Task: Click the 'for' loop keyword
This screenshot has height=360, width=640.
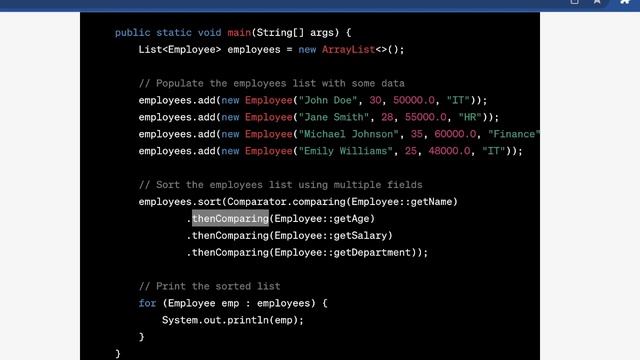Action: [x=147, y=303]
